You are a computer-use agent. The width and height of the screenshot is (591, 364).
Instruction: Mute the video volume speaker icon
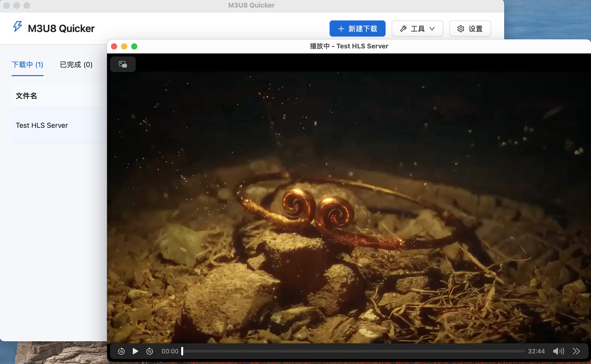[558, 351]
